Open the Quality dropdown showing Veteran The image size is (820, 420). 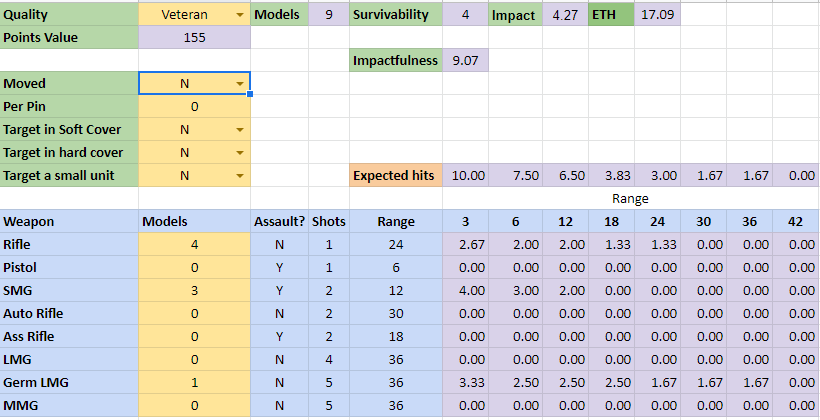point(239,16)
